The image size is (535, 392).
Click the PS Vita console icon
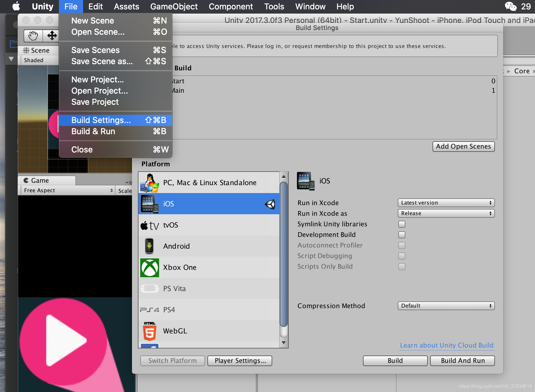tap(150, 289)
